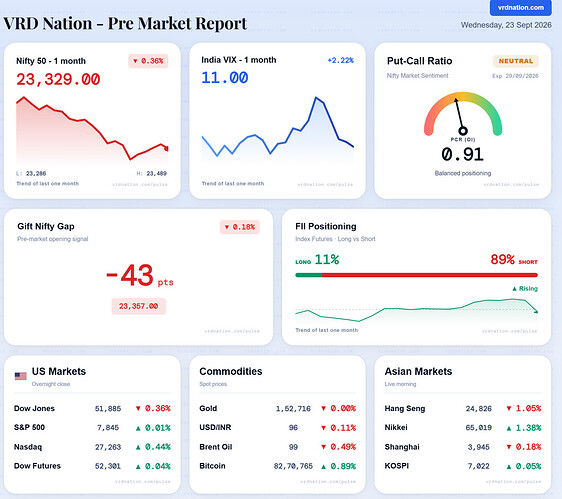The width and height of the screenshot is (562, 499).
Task: Click the Nasdaq up arrow icon
Action: pos(138,447)
